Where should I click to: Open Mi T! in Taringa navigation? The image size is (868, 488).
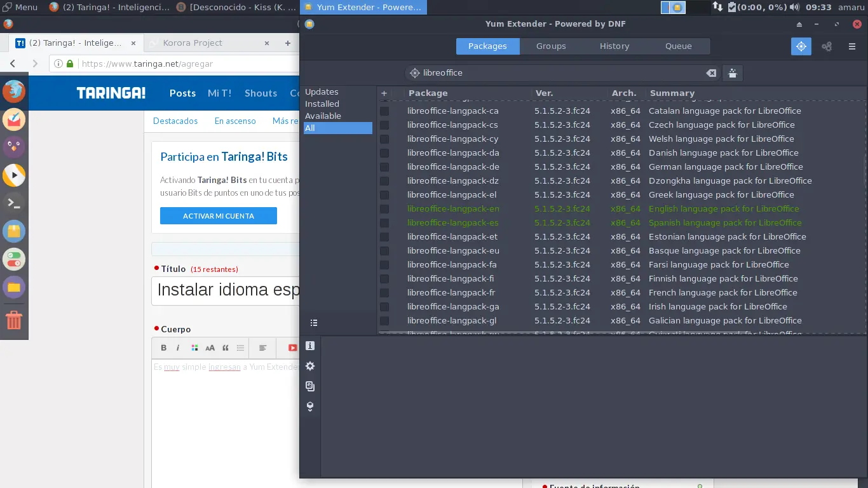coord(219,93)
